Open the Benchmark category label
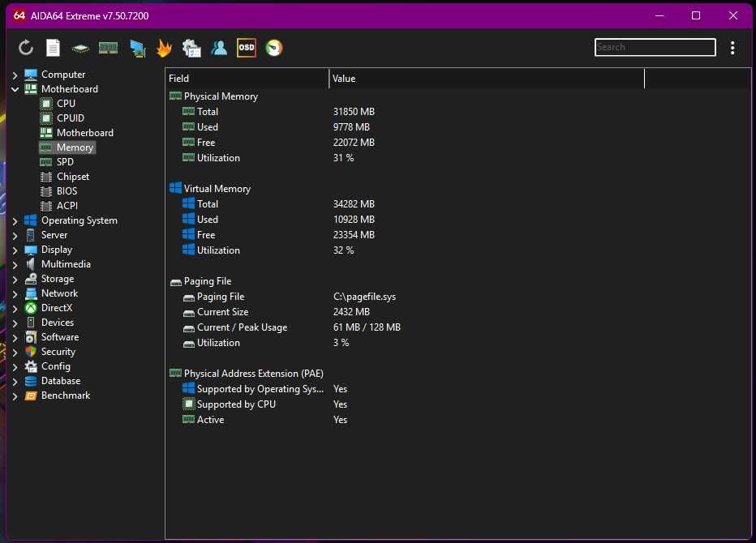The height and width of the screenshot is (543, 756). 66,395
